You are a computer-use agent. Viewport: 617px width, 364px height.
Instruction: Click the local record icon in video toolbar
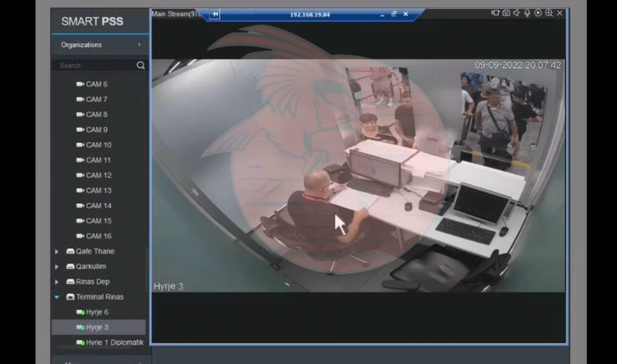tap(496, 13)
